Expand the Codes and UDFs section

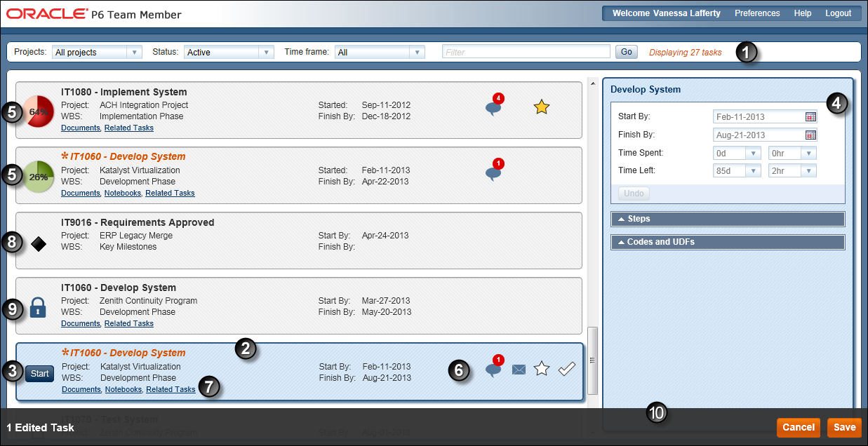728,242
